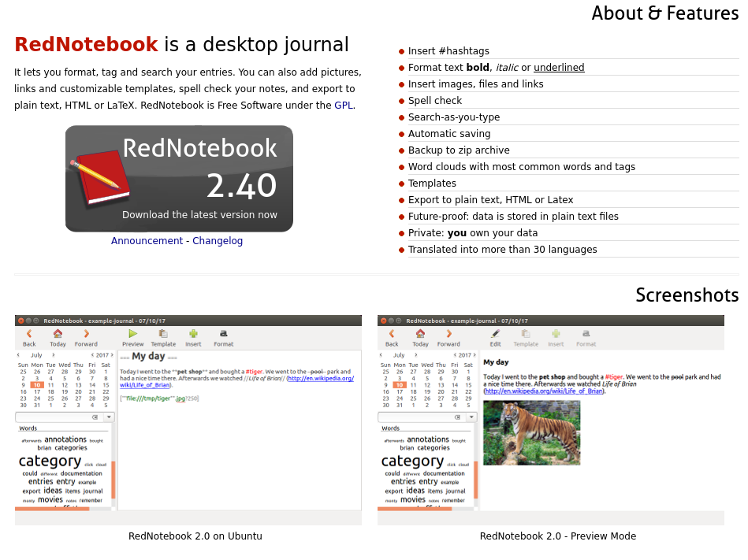Click greyed Template icon in the Preview Mode screenshot
Screen dimensions: 748x560
(x=526, y=334)
